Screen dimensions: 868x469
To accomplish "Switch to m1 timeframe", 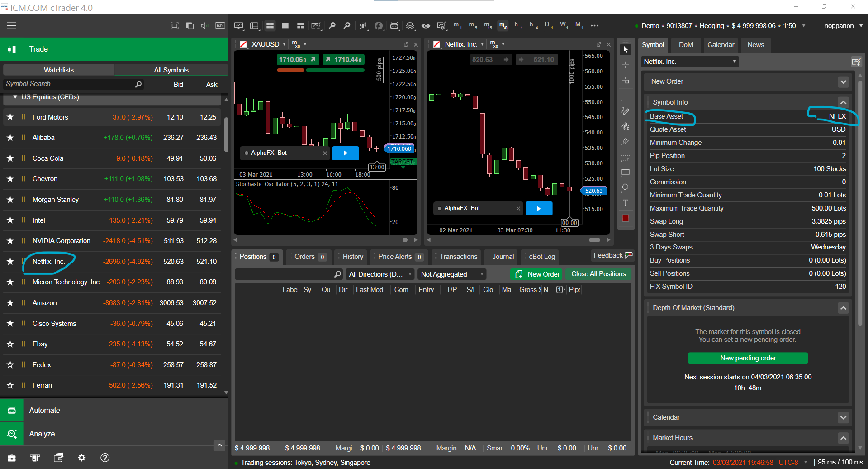I will coord(458,26).
